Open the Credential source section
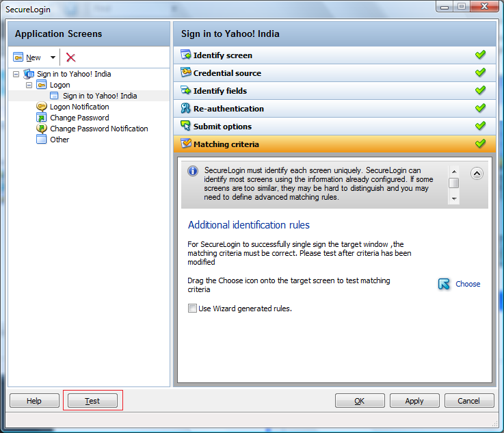 pyautogui.click(x=227, y=73)
